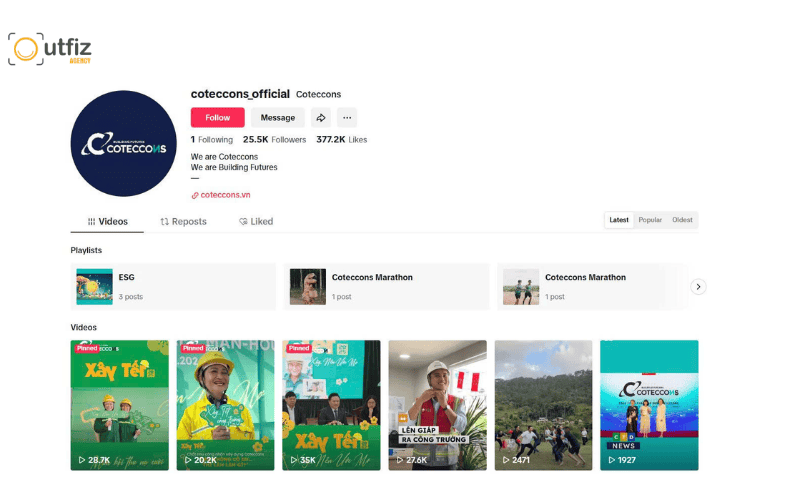Open the three-dots more options menu
The width and height of the screenshot is (800, 500).
click(347, 118)
